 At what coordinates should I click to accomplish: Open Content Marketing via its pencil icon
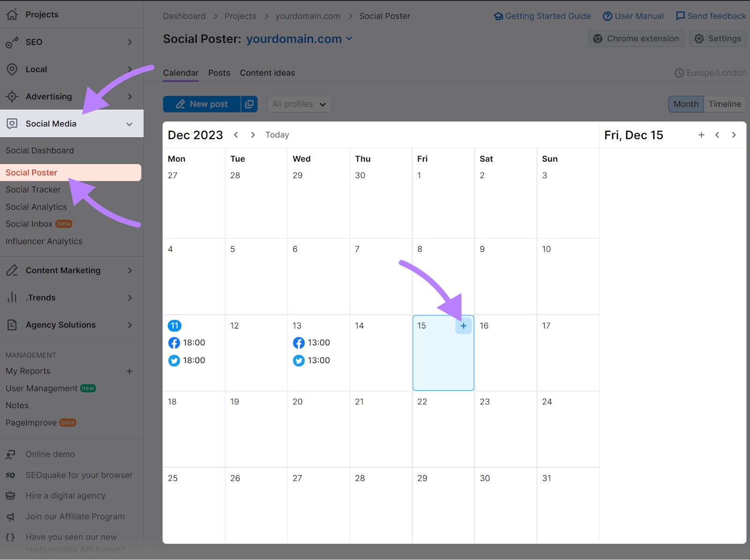(x=12, y=270)
